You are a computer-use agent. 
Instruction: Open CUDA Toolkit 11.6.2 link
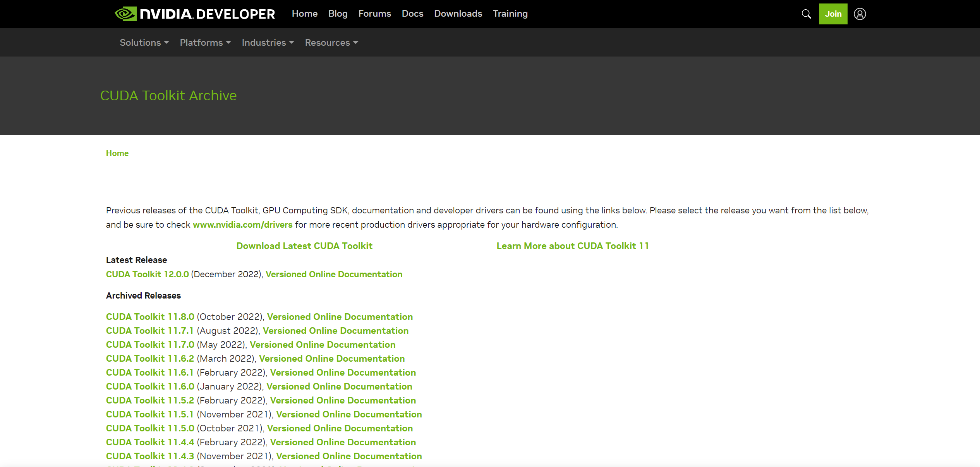[150, 359]
